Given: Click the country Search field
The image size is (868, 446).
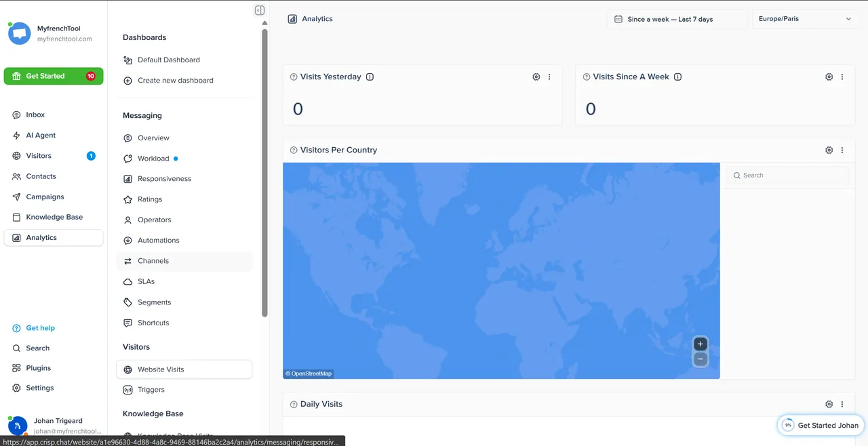Looking at the screenshot, I should click(787, 175).
